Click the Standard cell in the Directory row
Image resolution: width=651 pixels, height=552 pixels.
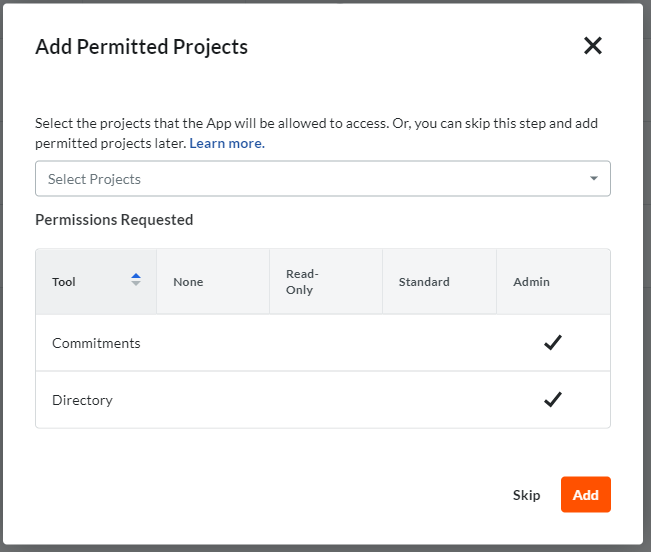(439, 400)
